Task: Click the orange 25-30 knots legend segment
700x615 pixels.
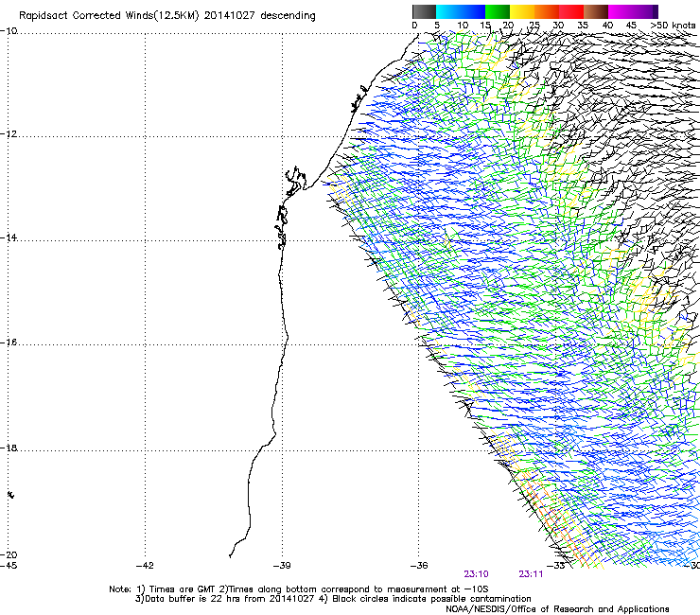Action: click(x=547, y=11)
